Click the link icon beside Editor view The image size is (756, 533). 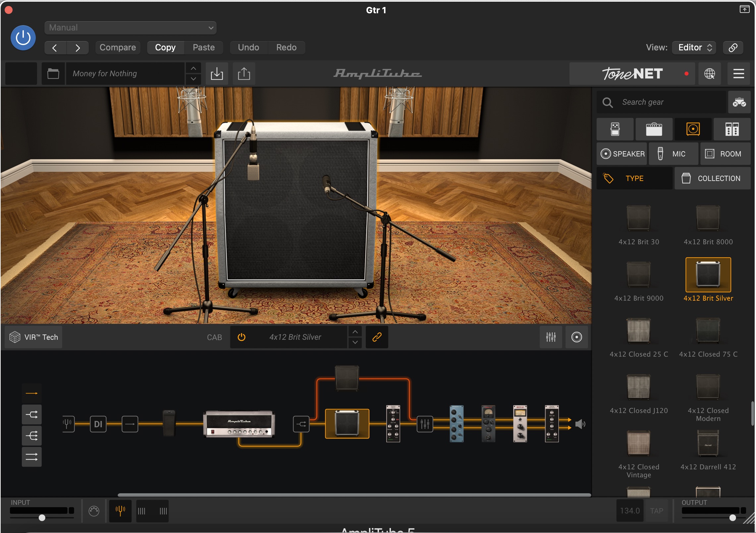733,47
